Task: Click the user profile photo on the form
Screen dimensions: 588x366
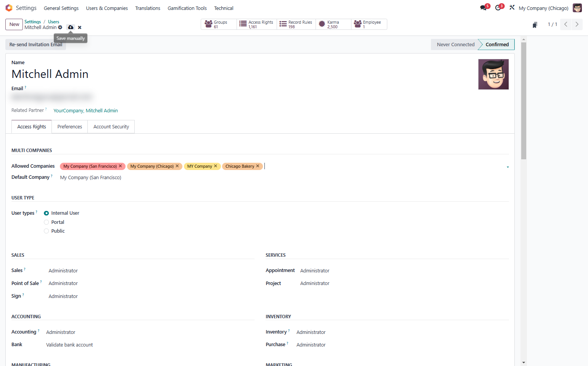Action: click(x=493, y=74)
